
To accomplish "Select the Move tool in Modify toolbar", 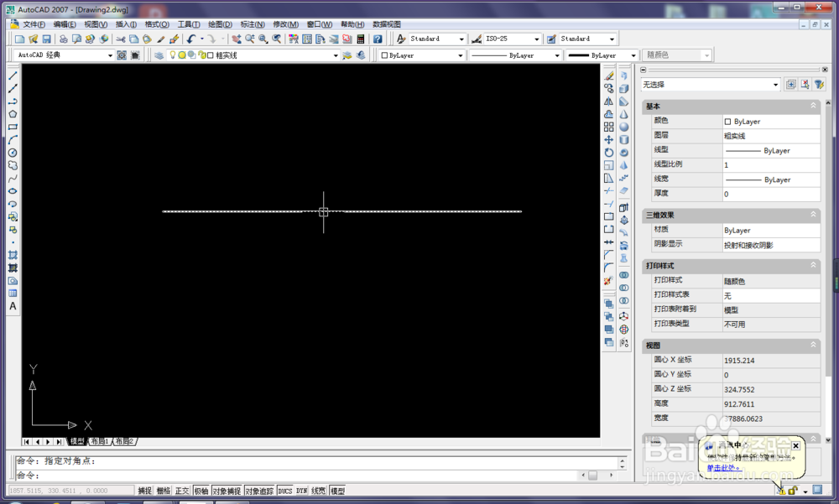I will (x=609, y=140).
